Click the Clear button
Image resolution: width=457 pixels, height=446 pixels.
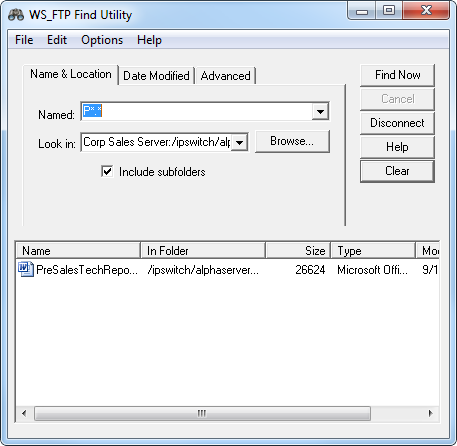(x=397, y=171)
